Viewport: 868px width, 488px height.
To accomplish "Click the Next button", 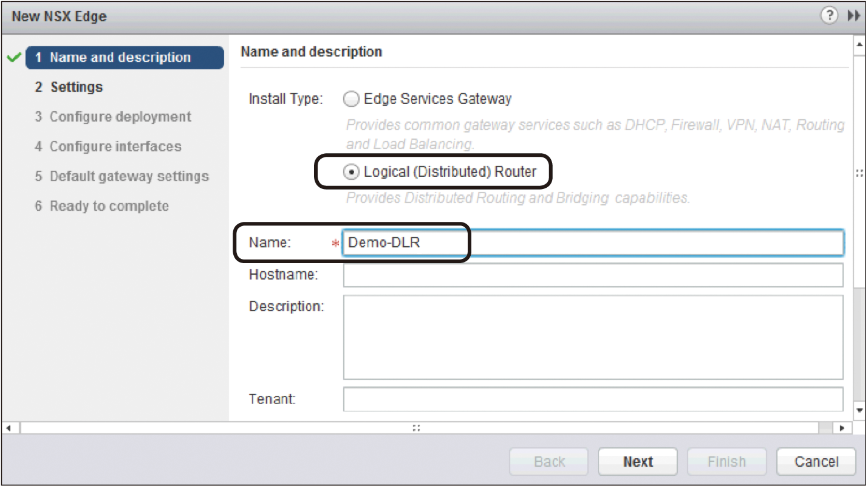I will [x=638, y=462].
